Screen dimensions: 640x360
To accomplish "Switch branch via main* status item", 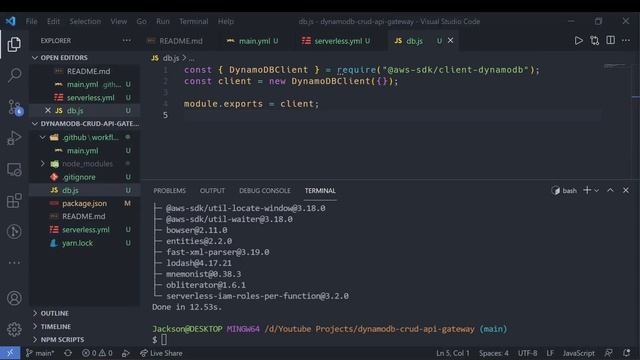I will click(x=40, y=353).
